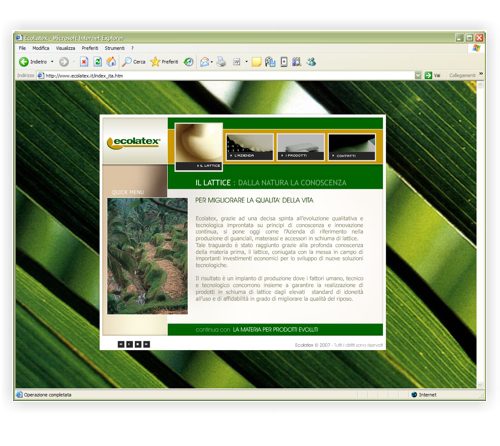Select the L'Azienda navigation thumbnail
500x446 pixels.
pos(250,147)
